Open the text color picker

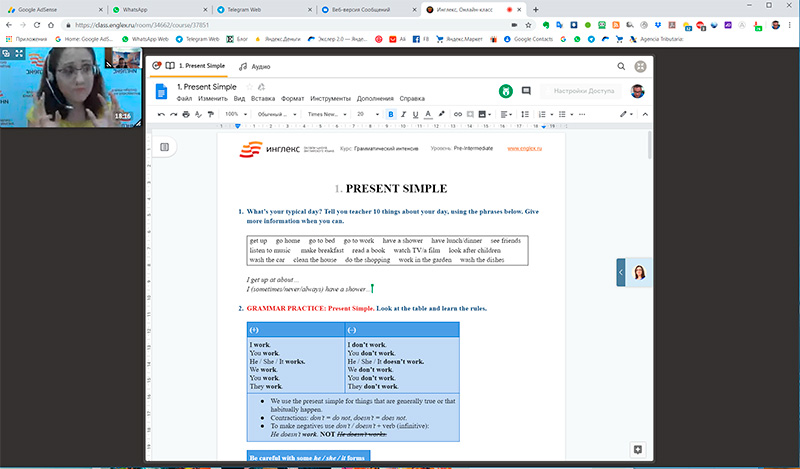tap(428, 115)
